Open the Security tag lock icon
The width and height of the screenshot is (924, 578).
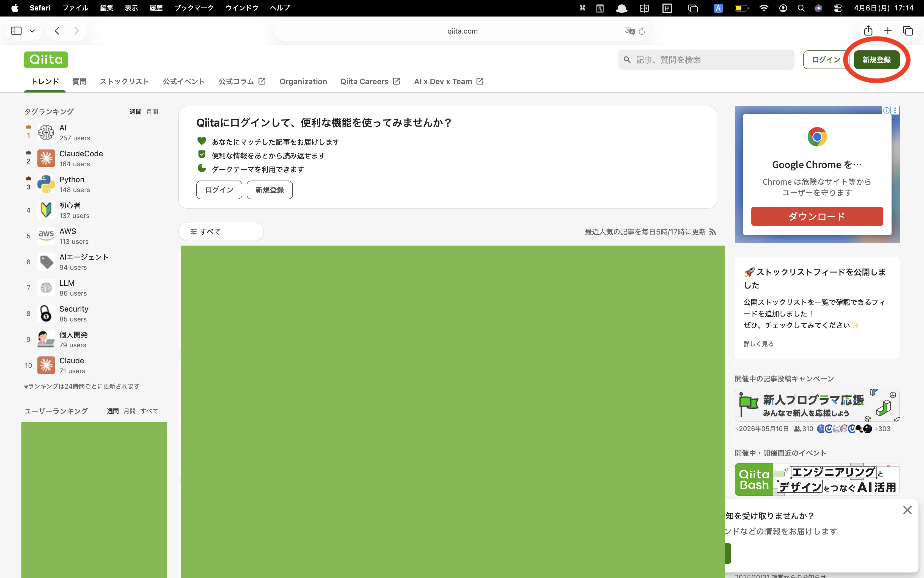[46, 313]
